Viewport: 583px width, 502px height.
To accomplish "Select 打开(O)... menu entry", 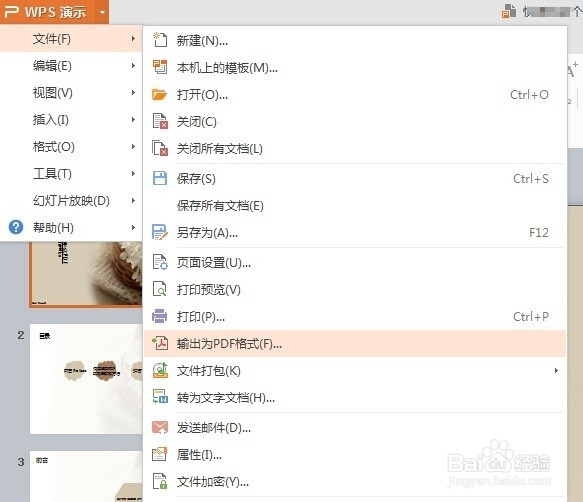I will tap(355, 94).
